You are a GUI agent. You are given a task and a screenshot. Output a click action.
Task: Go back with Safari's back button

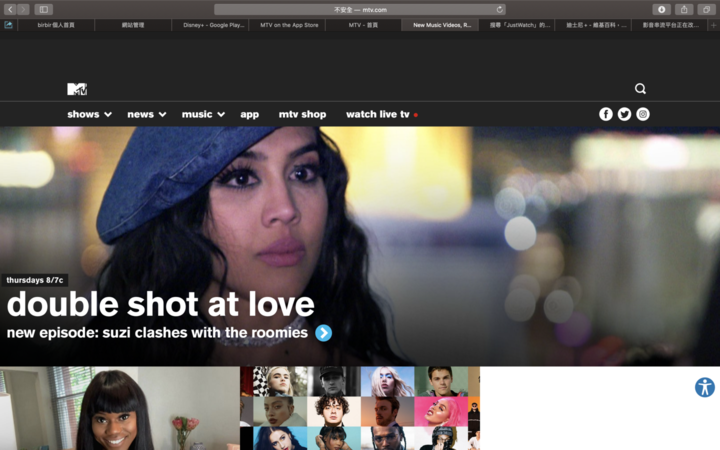tap(10, 9)
